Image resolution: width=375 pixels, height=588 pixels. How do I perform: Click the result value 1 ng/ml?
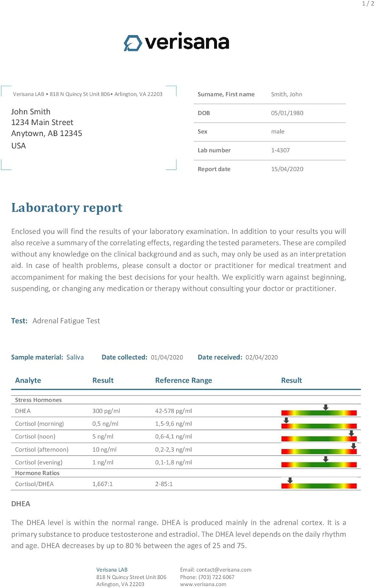click(x=103, y=462)
